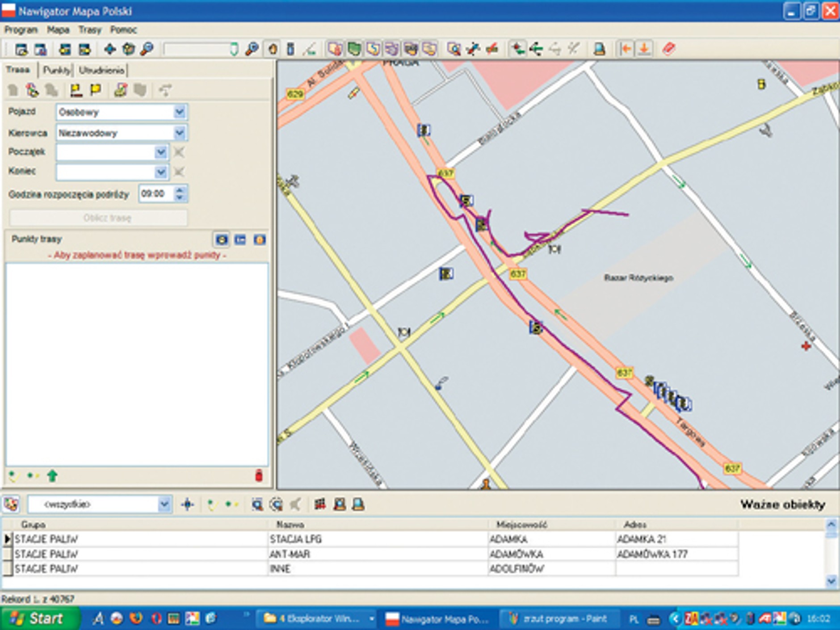Click the Oblicz trasę button
This screenshot has height=630, width=840.
[x=99, y=218]
